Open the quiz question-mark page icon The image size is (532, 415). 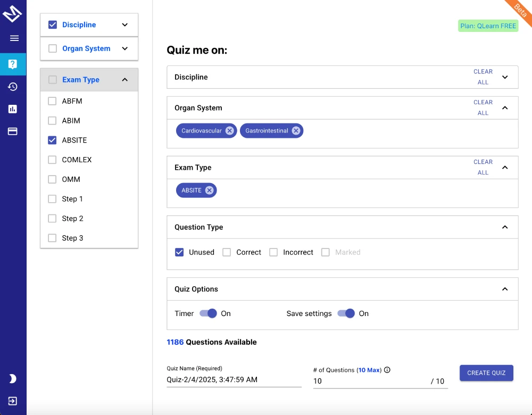point(13,64)
